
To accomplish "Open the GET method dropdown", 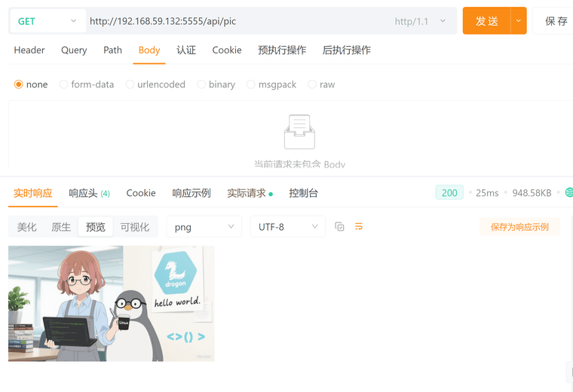I will pos(47,21).
